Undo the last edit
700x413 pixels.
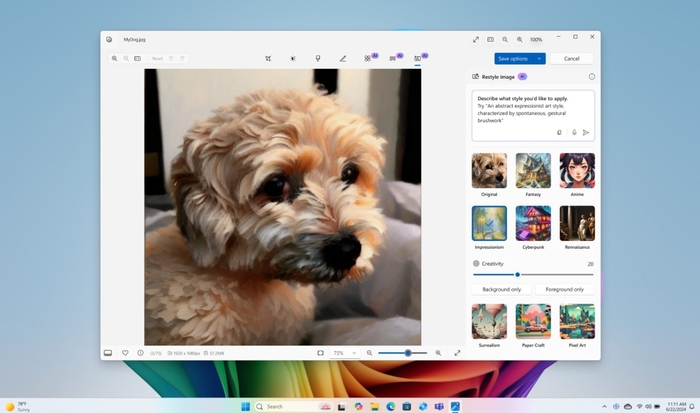click(171, 58)
